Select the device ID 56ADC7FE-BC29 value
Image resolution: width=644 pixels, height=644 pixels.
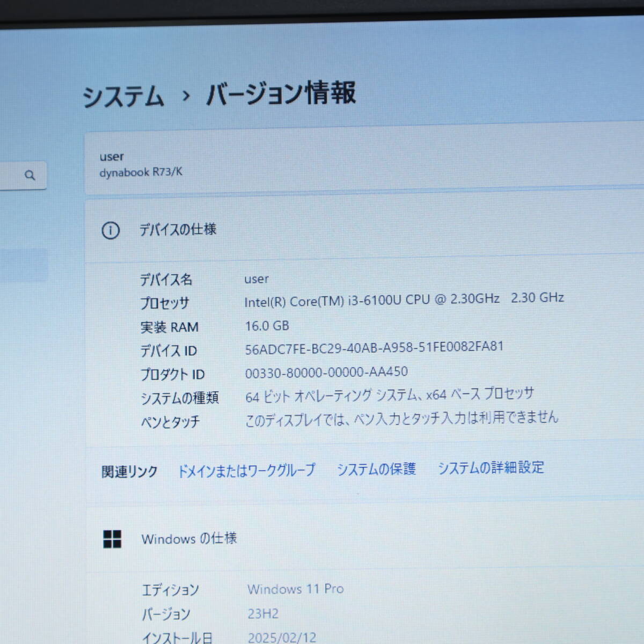pyautogui.click(x=374, y=348)
